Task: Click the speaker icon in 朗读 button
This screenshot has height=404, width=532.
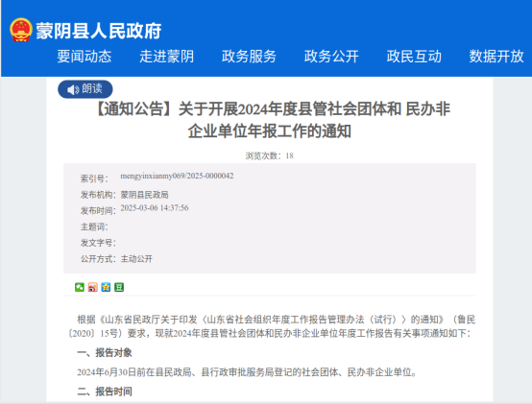Action: click(73, 90)
